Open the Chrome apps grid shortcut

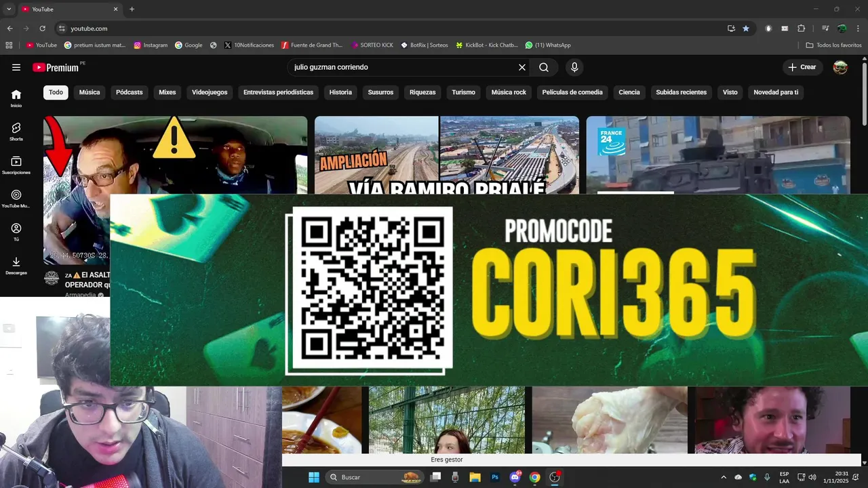point(9,45)
